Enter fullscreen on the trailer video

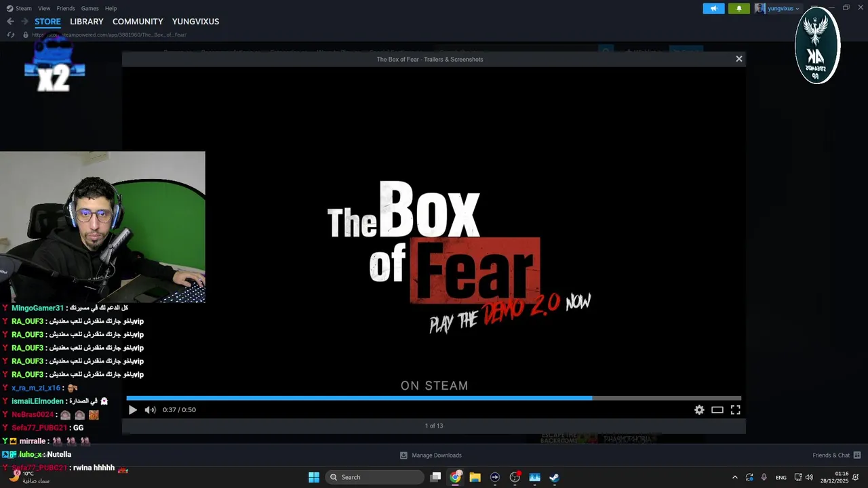735,410
